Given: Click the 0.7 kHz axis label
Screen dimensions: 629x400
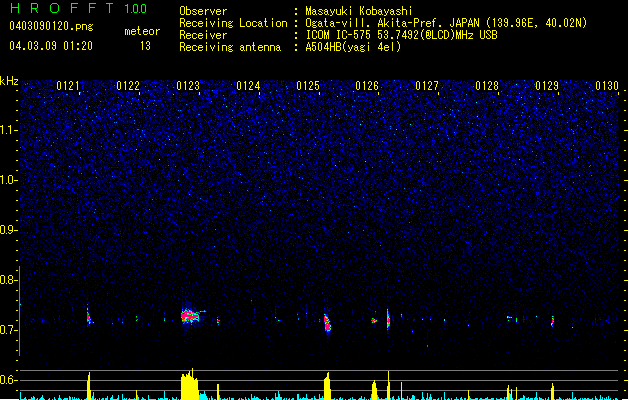Looking at the screenshot, I should 9,330.
